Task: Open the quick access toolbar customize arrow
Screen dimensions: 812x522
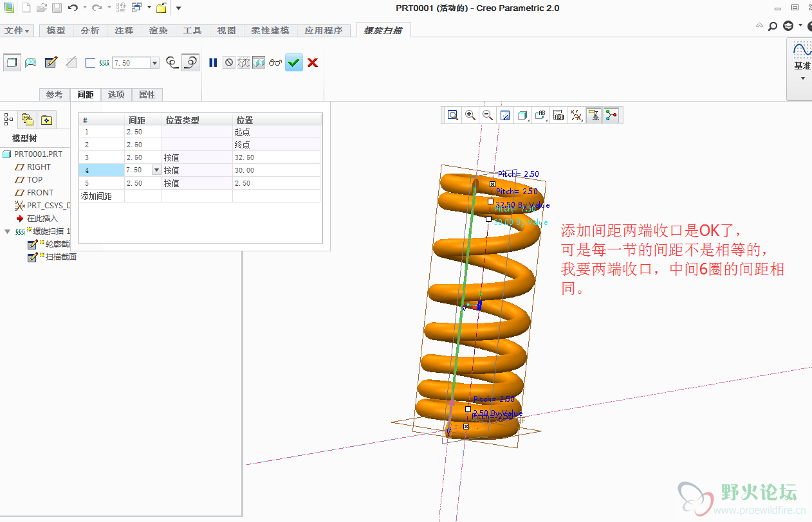Action: coord(178,8)
